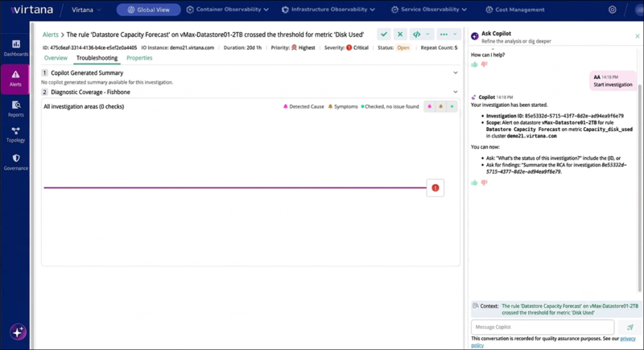
Task: Click the 'Duration: 20d 1h' field
Action: (242, 47)
